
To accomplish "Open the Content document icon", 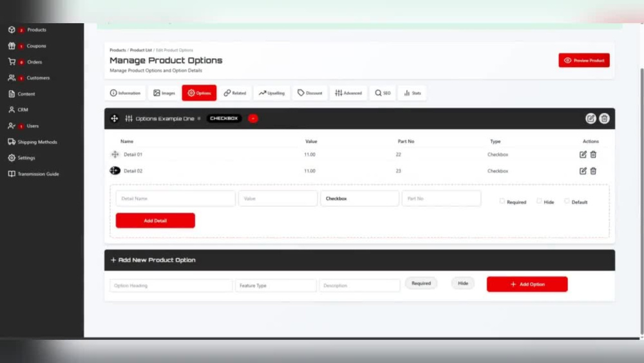I will point(12,93).
